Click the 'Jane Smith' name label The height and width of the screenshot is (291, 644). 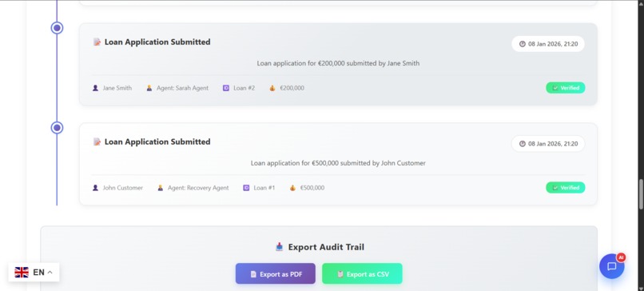tap(117, 88)
